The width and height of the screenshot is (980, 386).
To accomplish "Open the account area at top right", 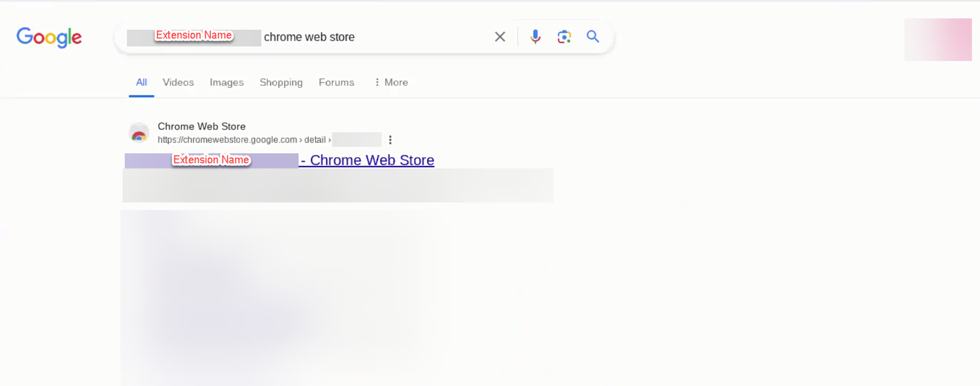I will 938,39.
